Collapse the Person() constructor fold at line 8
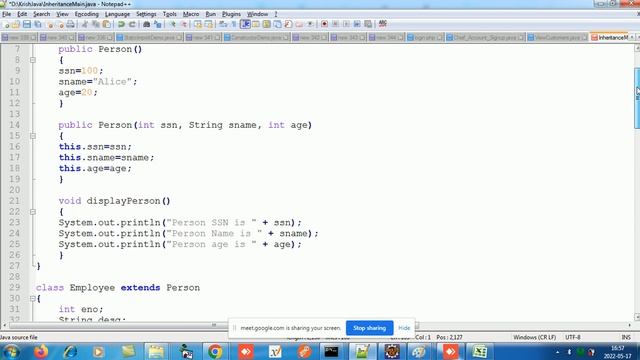The height and width of the screenshot is (360, 640). pos(33,60)
